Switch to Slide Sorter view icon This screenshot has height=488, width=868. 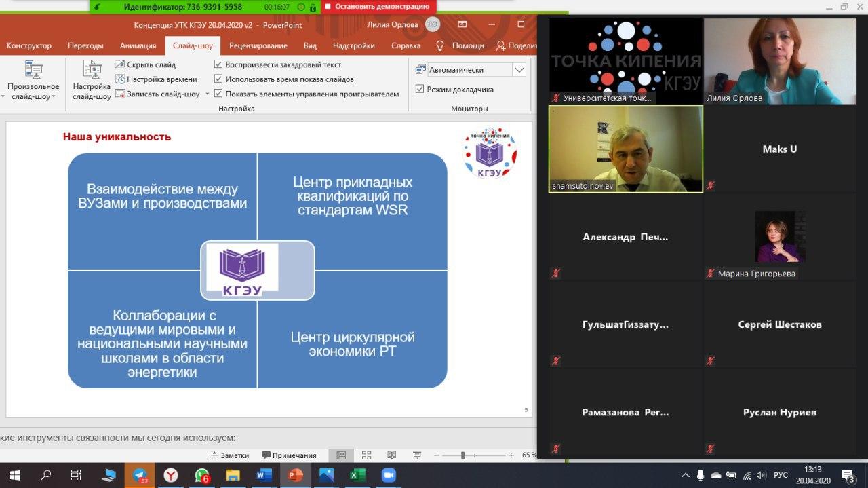pos(366,455)
